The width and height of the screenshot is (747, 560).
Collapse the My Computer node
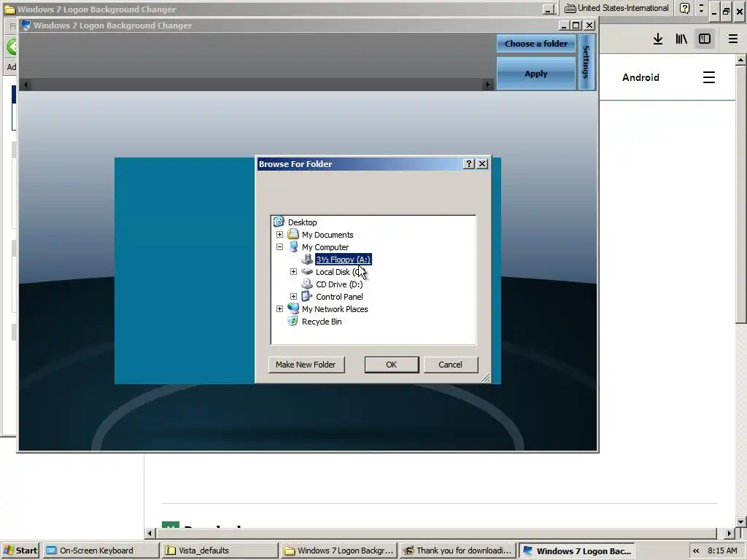[x=279, y=246]
